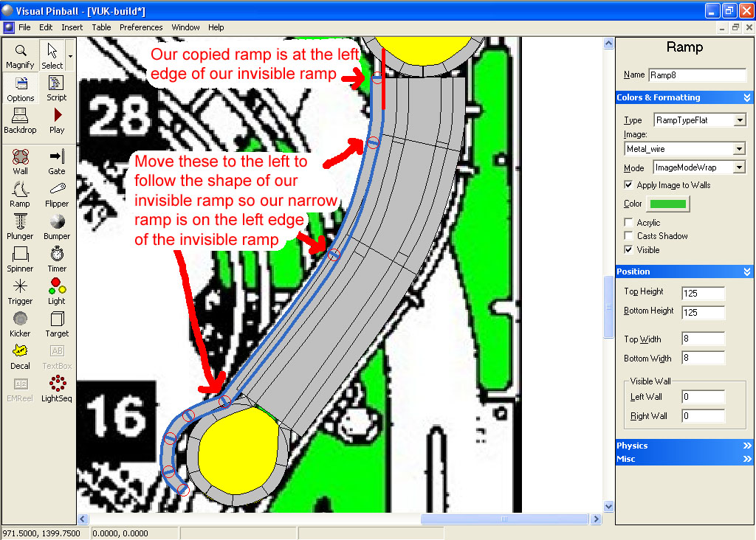Choose the LightSeq tool
The height and width of the screenshot is (540, 756).
[57, 388]
